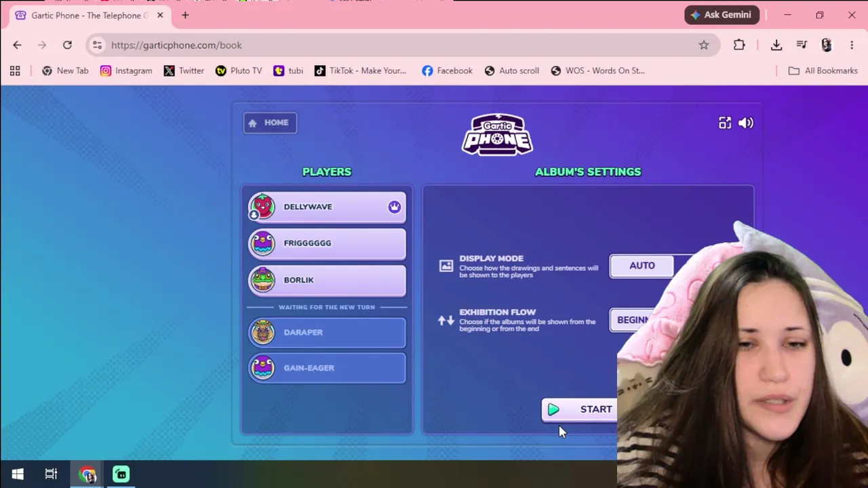Open the browser Downloads icon
The height and width of the screenshot is (488, 868).
coord(776,45)
